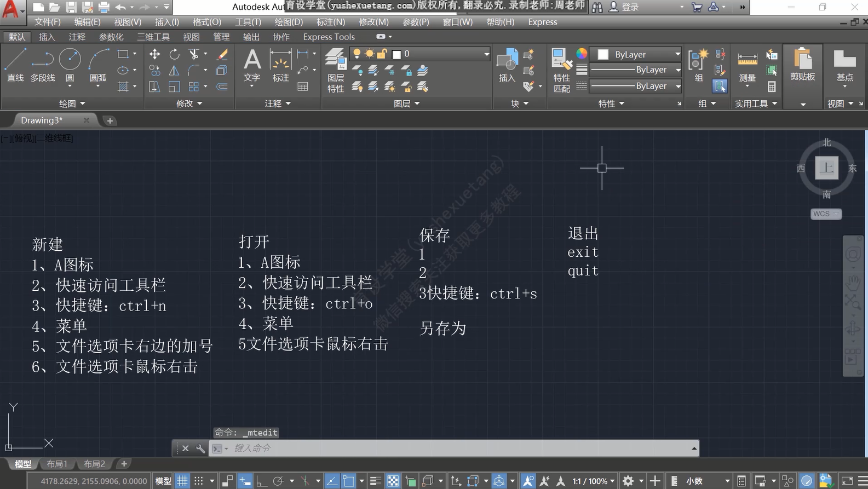The height and width of the screenshot is (489, 868).
Task: Click the Hatch tool icon
Action: pos(123,87)
